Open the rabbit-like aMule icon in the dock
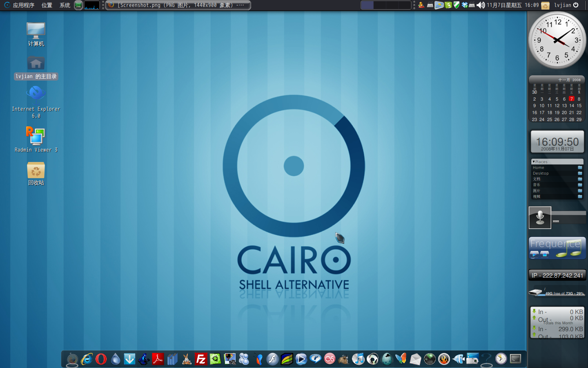Image resolution: width=588 pixels, height=368 pixels. (187, 359)
